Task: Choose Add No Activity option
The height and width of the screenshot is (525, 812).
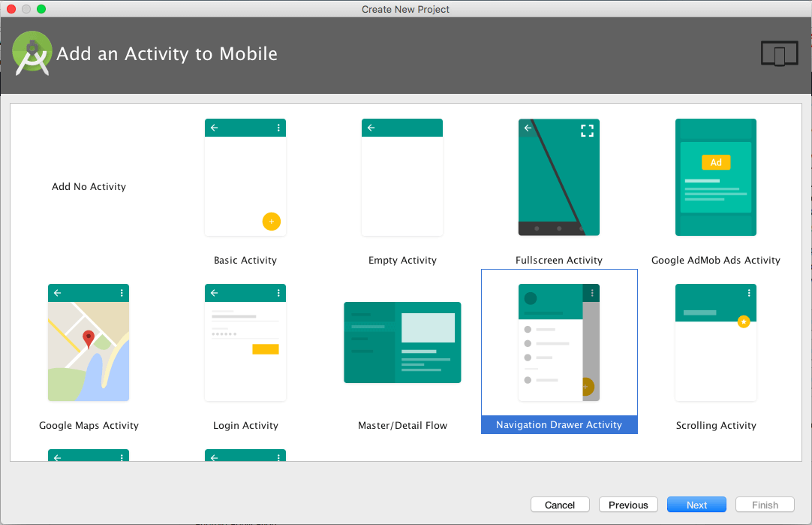Action: point(89,186)
